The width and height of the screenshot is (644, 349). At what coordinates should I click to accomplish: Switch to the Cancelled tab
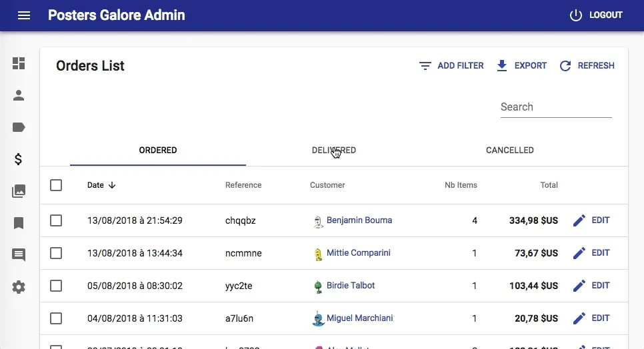coord(510,151)
